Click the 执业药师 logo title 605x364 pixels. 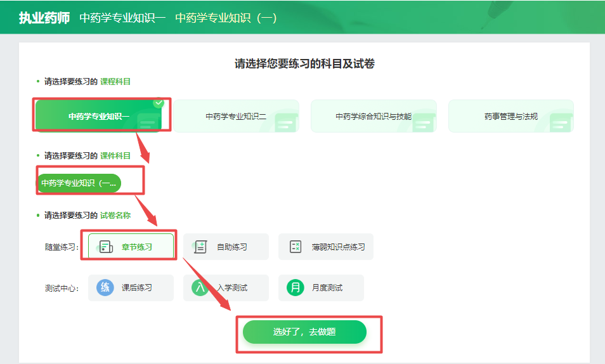(44, 18)
